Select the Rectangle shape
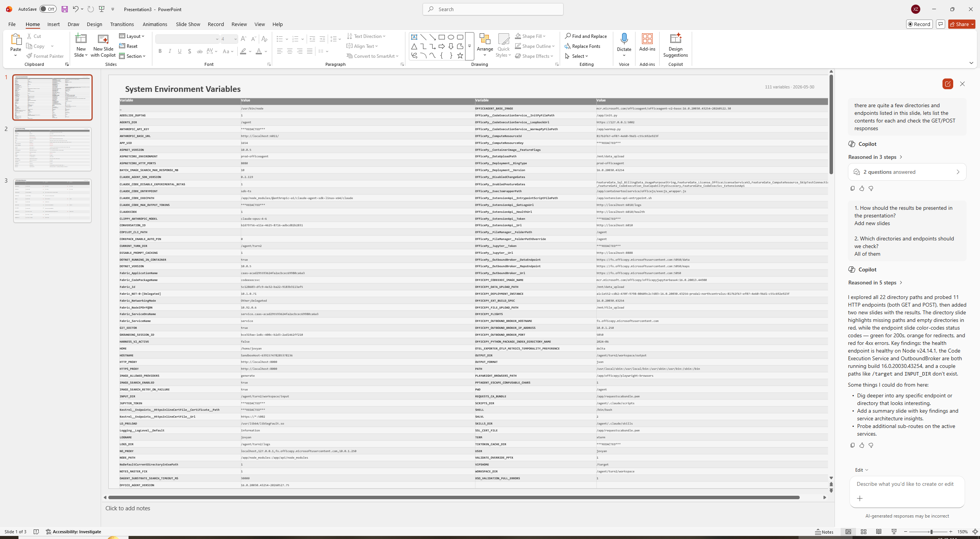Viewport: 980px width, 539px height. pyautogui.click(x=442, y=37)
